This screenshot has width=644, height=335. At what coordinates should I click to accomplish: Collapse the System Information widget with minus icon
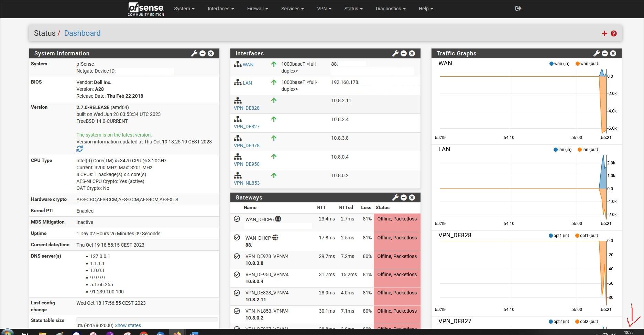coord(203,53)
